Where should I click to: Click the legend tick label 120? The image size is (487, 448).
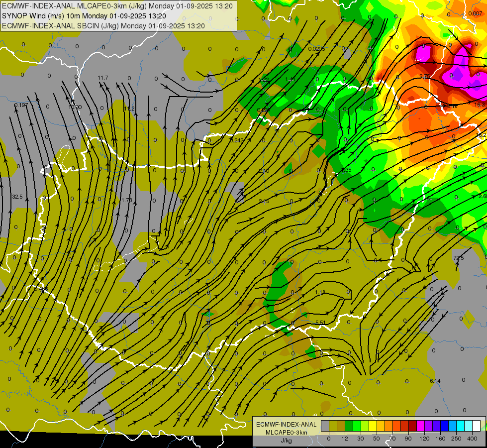pos(424,439)
